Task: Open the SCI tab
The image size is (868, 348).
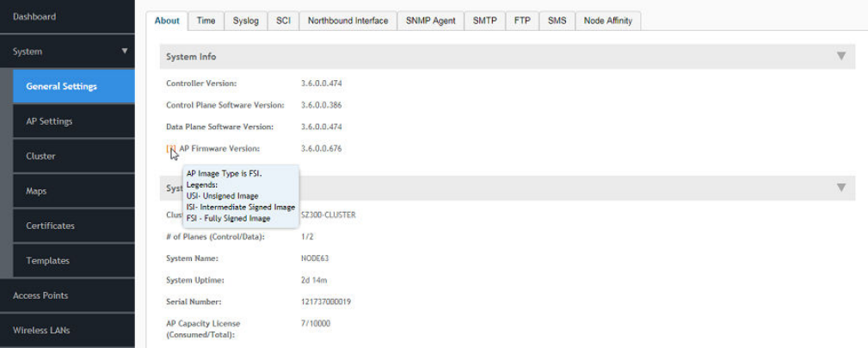Action: coord(283,21)
